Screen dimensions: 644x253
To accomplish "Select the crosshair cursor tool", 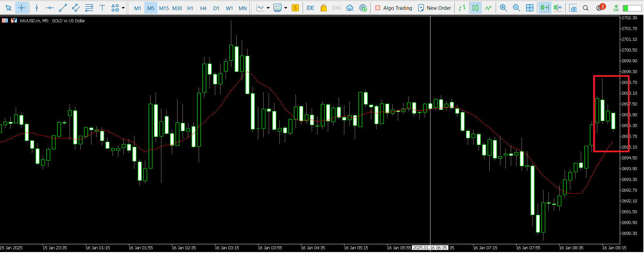I will pyautogui.click(x=22, y=8).
